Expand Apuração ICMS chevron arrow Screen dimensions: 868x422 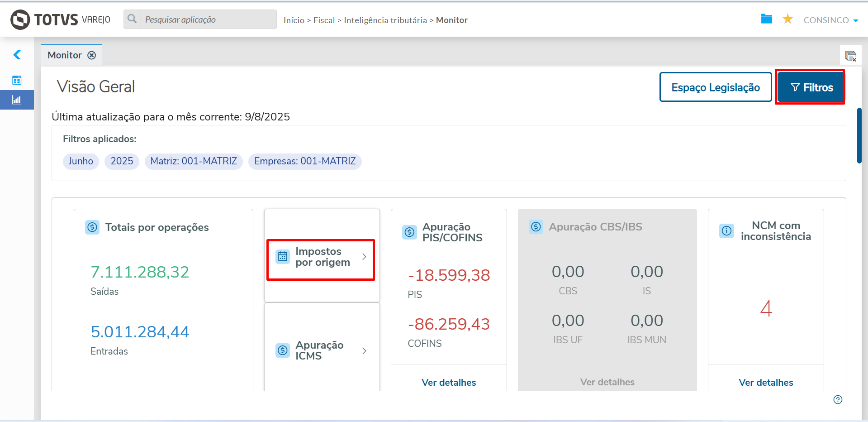point(364,351)
